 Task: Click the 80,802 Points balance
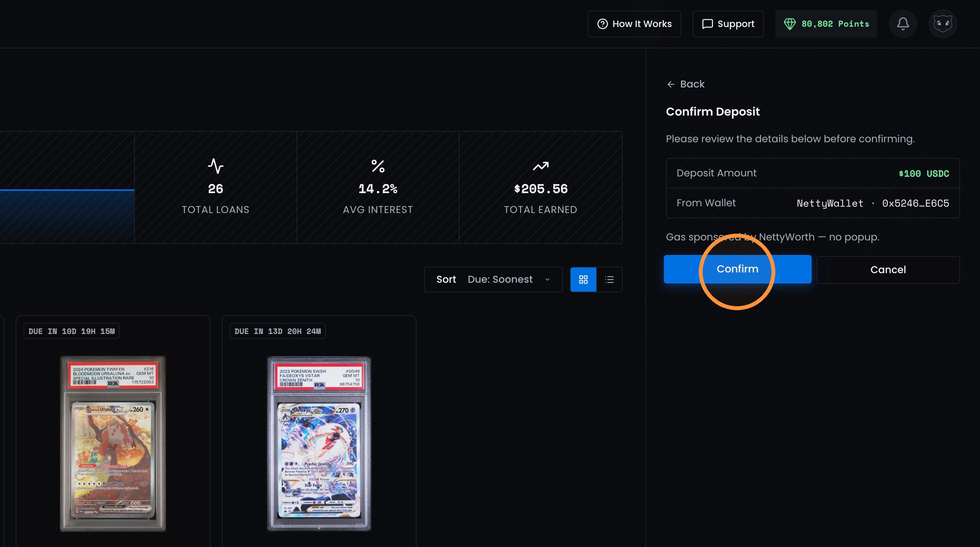coord(826,24)
